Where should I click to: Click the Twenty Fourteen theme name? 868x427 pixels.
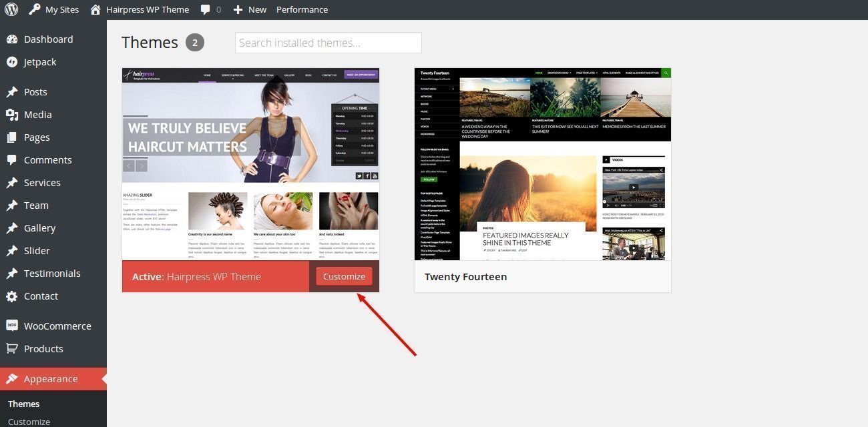[465, 276]
